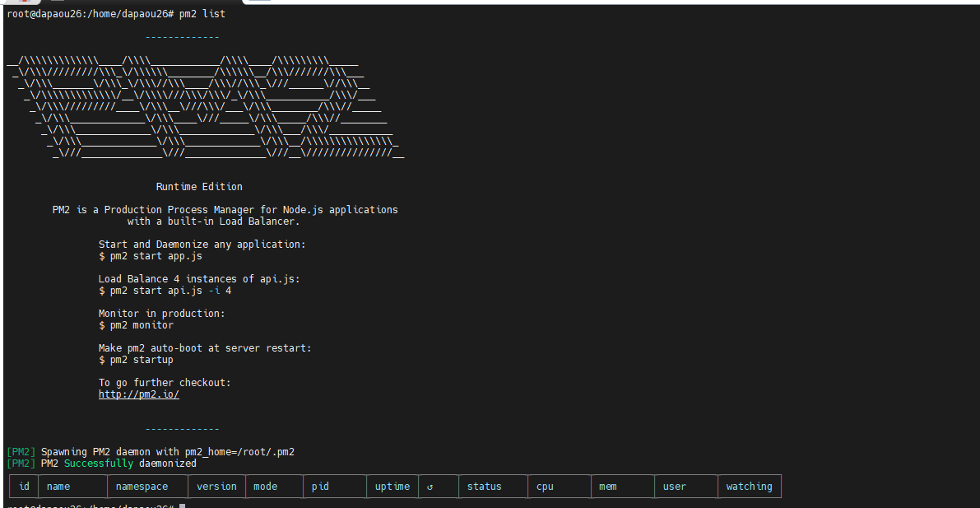Open the http://pm2.io/ link
Image resolution: width=980 pixels, height=508 pixels.
pos(139,394)
